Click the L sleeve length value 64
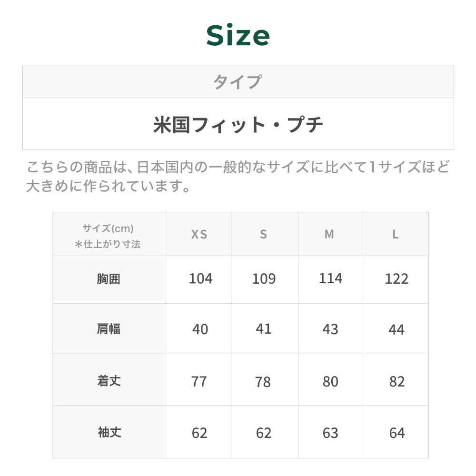The image size is (476, 476). (x=397, y=433)
